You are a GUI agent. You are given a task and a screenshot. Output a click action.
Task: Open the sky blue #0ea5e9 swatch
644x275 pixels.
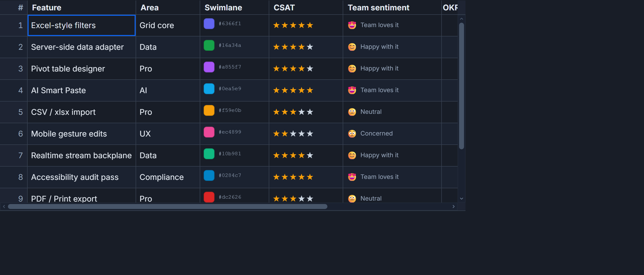click(x=209, y=89)
